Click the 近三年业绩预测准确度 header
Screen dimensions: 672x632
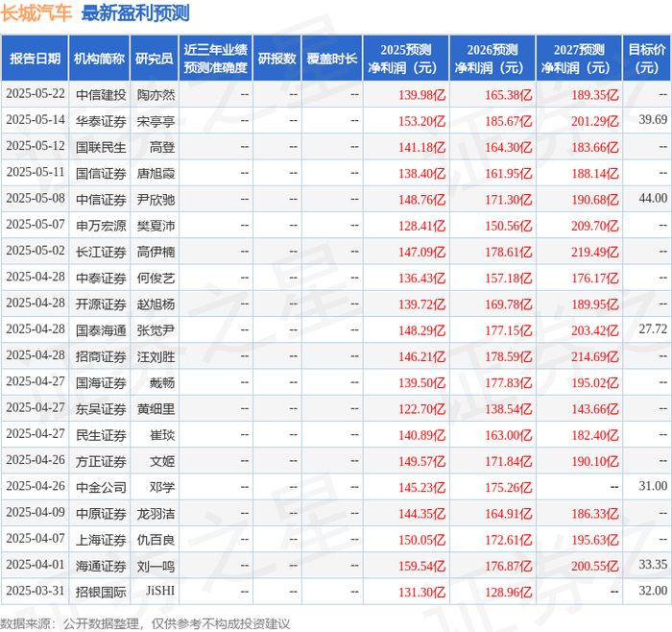(216, 59)
